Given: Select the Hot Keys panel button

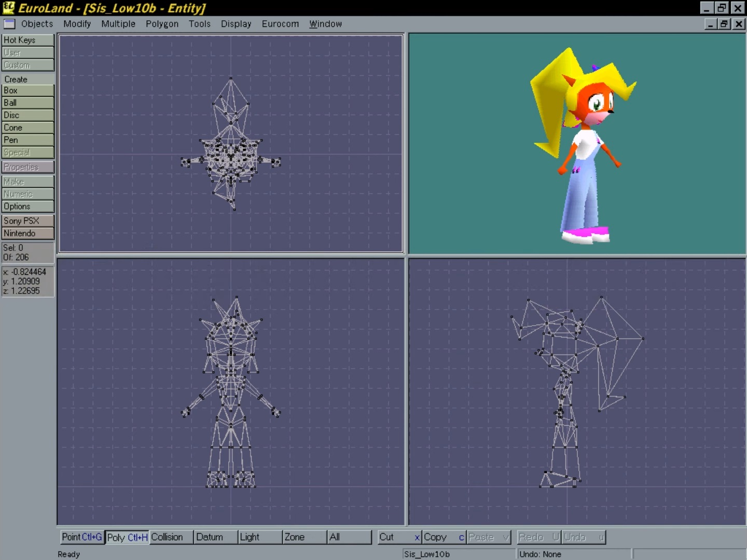Looking at the screenshot, I should 27,40.
